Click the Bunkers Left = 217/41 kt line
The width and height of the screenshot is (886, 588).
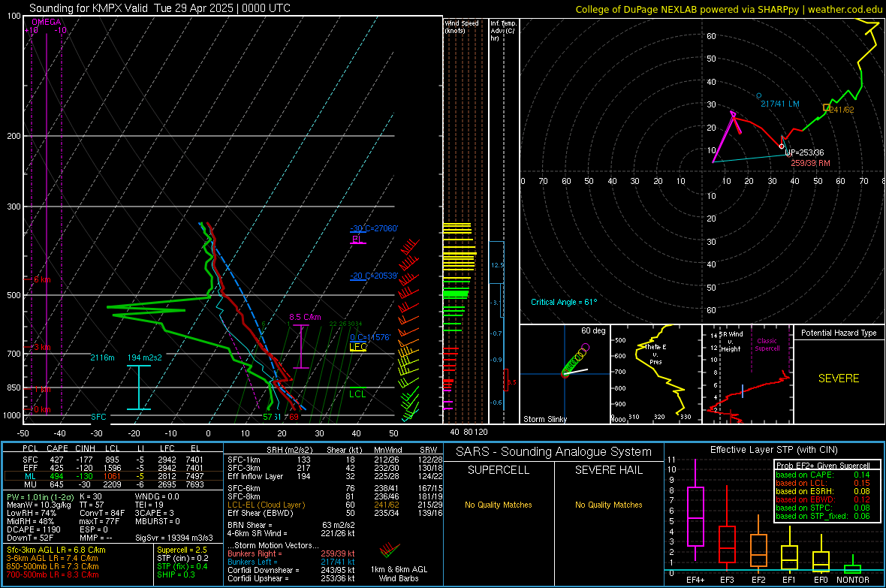coord(291,562)
